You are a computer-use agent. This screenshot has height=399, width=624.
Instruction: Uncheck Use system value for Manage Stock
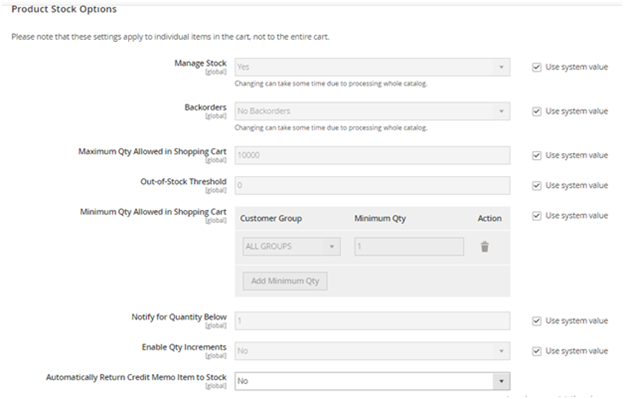click(x=536, y=67)
